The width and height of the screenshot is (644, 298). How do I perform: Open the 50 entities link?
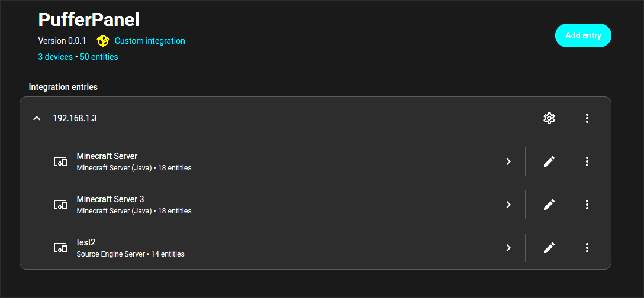pos(99,57)
